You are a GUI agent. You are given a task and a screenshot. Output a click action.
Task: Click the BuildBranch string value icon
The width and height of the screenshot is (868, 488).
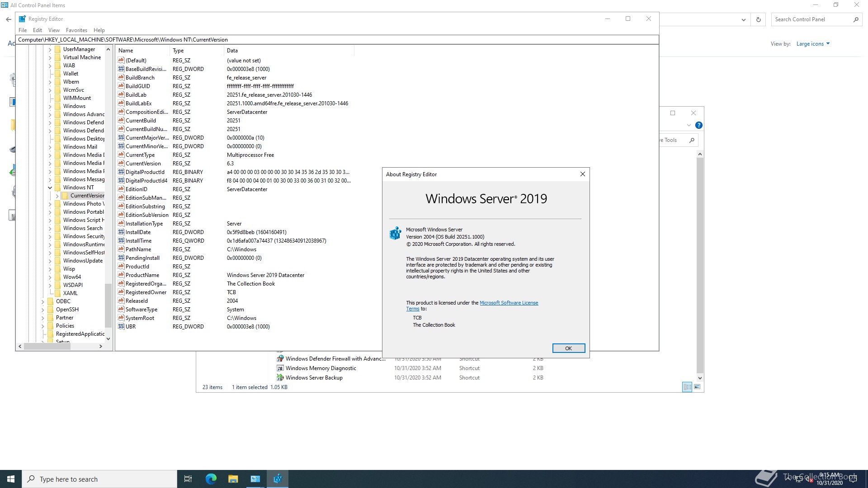[121, 77]
